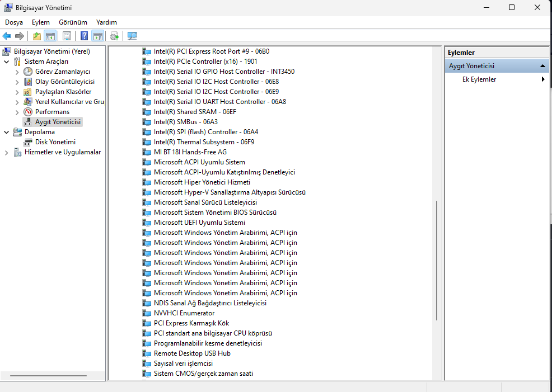The width and height of the screenshot is (552, 392).
Task: Open the Görünüm menu
Action: (x=73, y=22)
